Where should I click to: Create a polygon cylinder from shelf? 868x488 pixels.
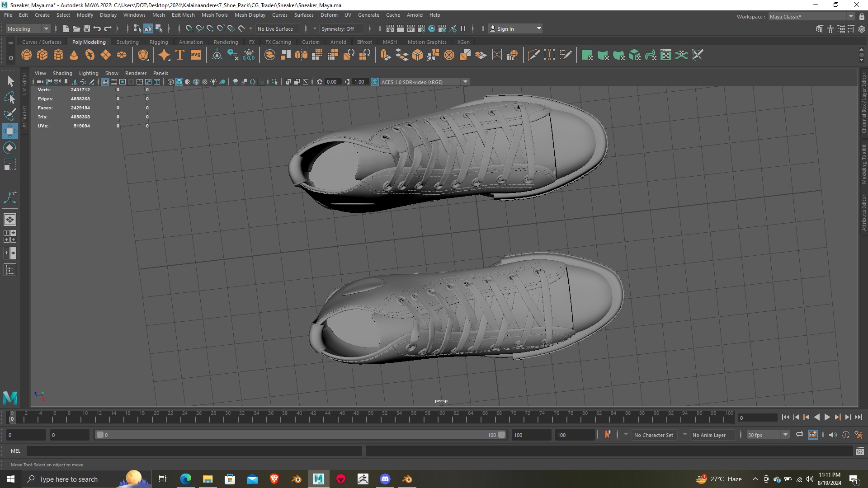pyautogui.click(x=58, y=55)
